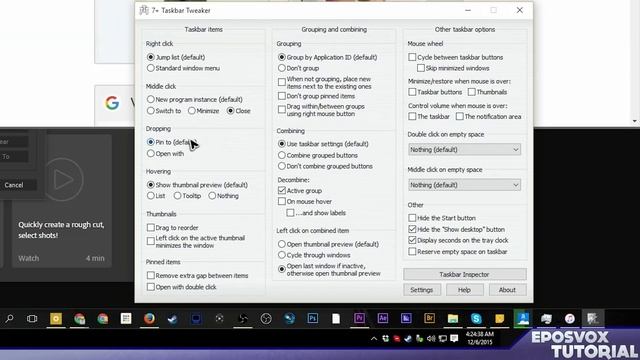Click the taskbar Search magnifier icon

click(9, 318)
